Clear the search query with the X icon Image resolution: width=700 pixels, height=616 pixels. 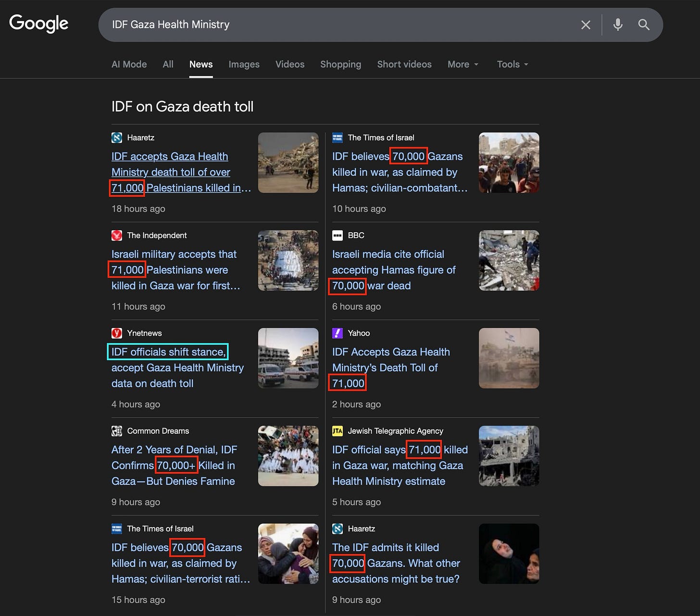coord(586,25)
